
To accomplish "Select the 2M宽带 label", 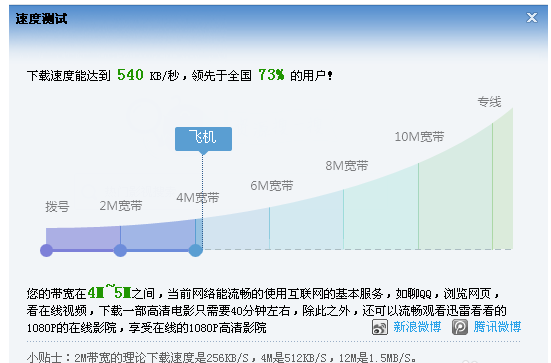I will (x=121, y=206).
